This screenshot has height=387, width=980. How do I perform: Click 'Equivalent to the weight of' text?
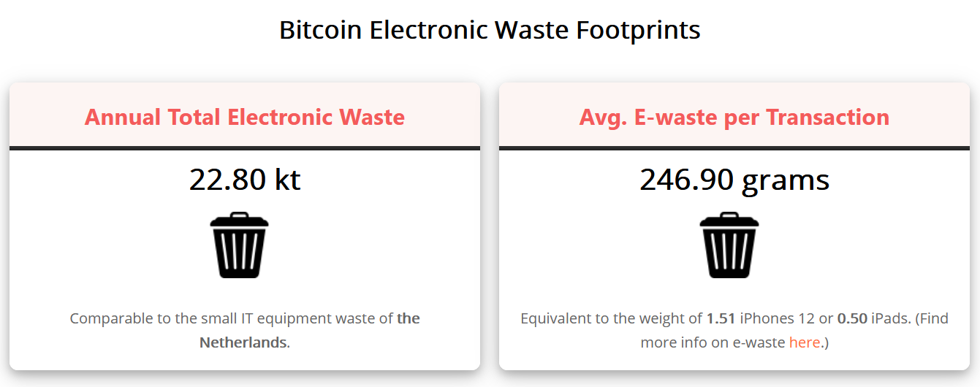point(611,319)
